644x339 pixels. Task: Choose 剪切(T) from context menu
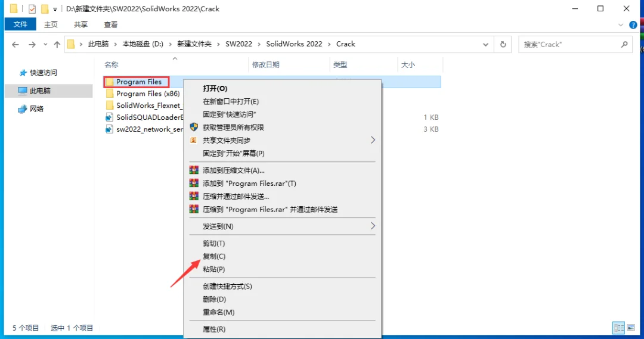tap(282, 243)
